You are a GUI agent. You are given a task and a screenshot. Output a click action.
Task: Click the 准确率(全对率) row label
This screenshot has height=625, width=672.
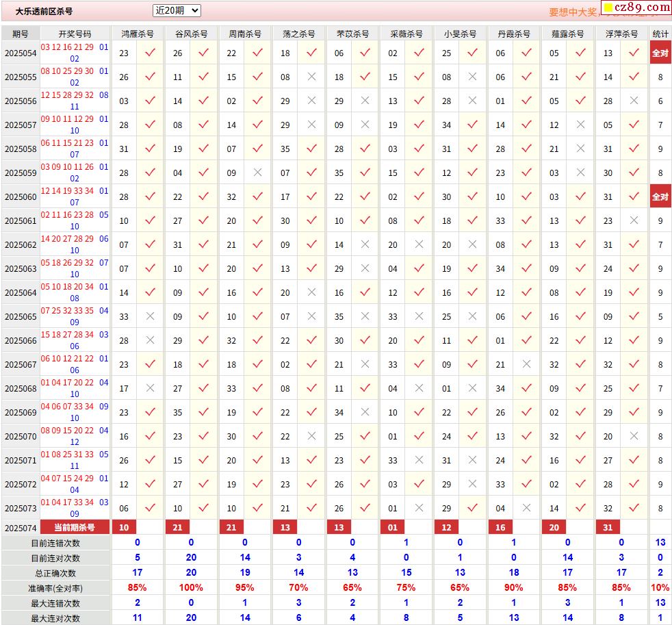(55, 588)
